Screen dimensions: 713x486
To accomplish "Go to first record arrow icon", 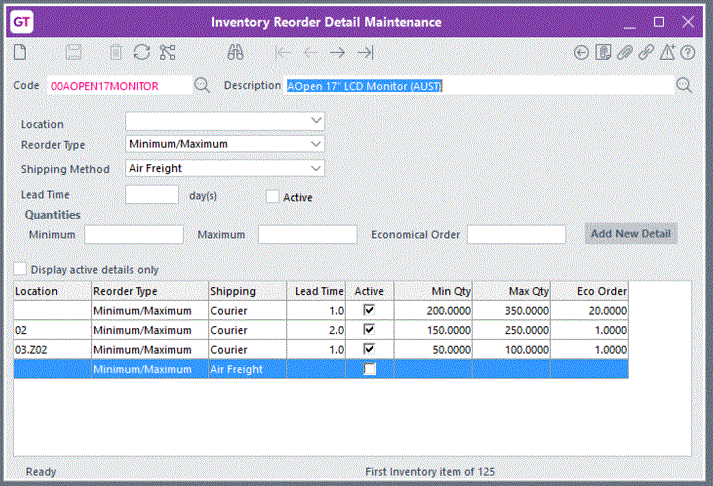I will tap(283, 53).
